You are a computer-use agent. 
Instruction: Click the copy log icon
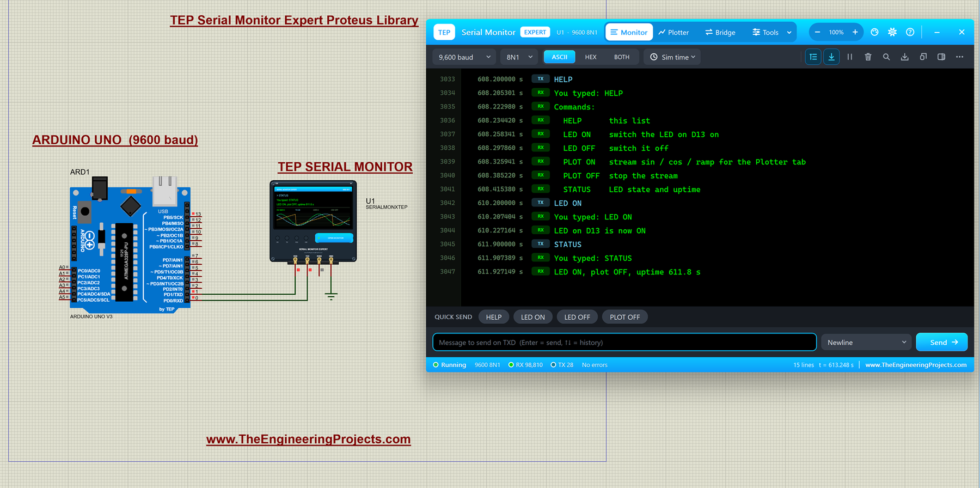click(x=923, y=57)
